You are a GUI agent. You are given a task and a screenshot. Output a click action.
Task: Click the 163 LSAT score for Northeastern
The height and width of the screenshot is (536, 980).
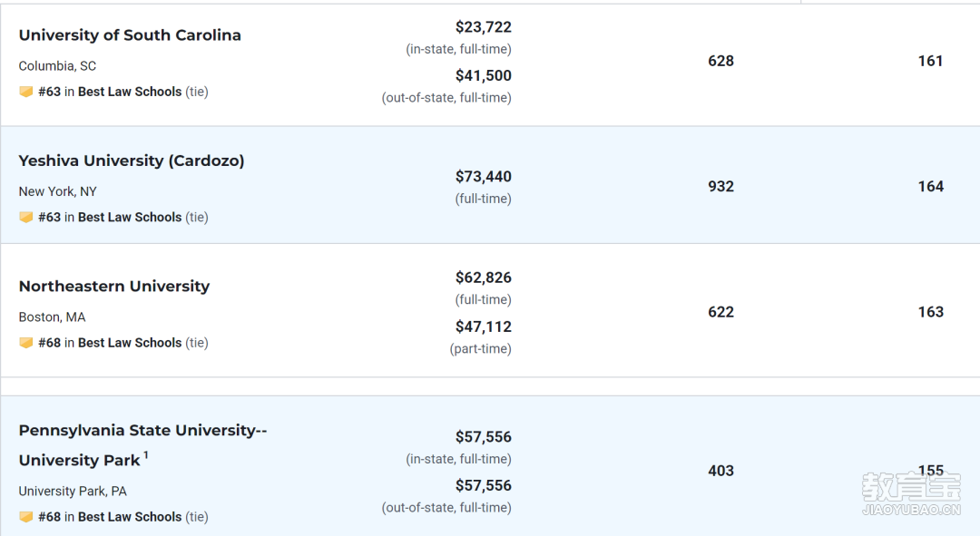[931, 312]
